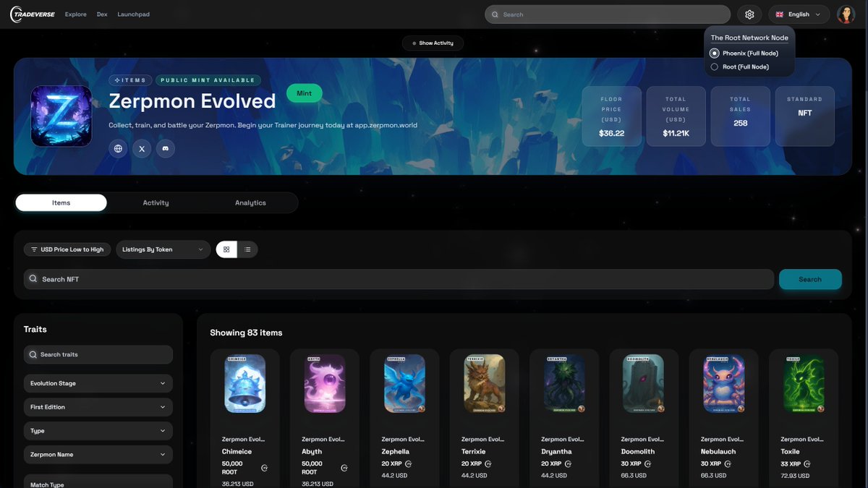Open the Nebulauch NFT thumbnail
This screenshot has height=488, width=868.
click(x=724, y=383)
